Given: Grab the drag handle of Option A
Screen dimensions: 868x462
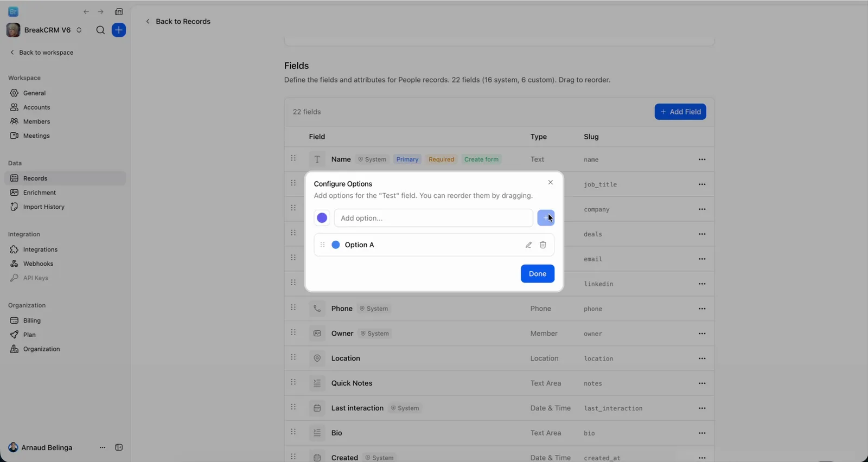Looking at the screenshot, I should (322, 245).
